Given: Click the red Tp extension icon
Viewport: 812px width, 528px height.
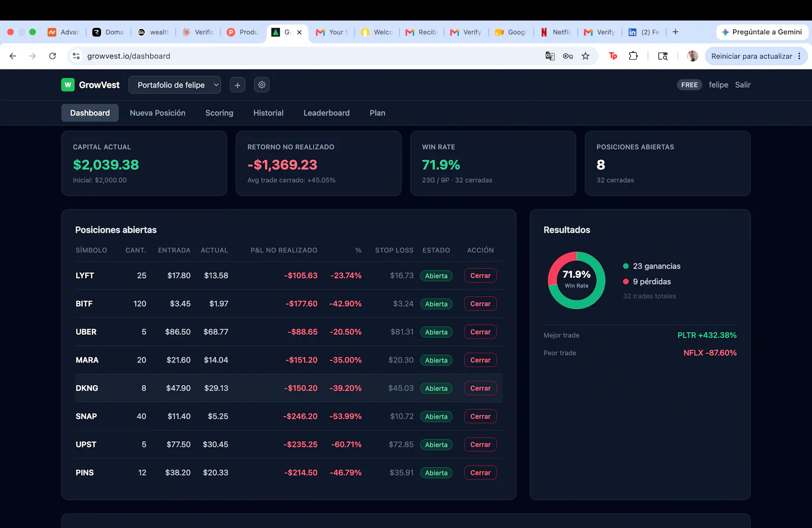Looking at the screenshot, I should click(x=613, y=56).
